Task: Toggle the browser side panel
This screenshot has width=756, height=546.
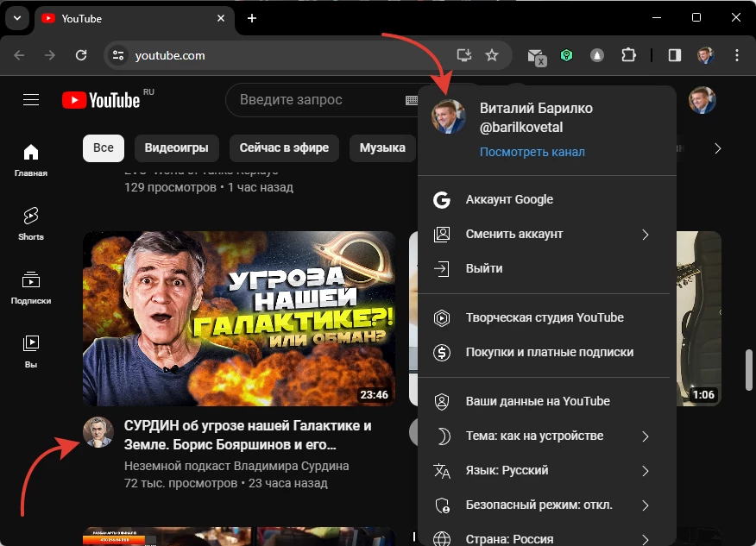Action: pyautogui.click(x=675, y=55)
